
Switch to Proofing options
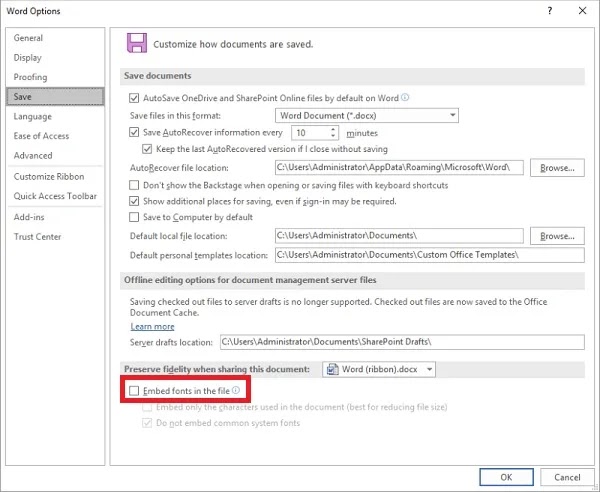(55, 77)
